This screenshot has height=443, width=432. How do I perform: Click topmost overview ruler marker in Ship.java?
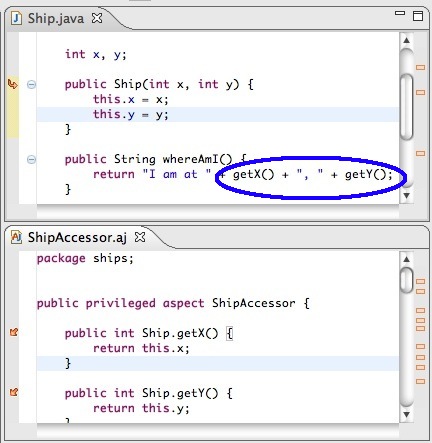421,68
